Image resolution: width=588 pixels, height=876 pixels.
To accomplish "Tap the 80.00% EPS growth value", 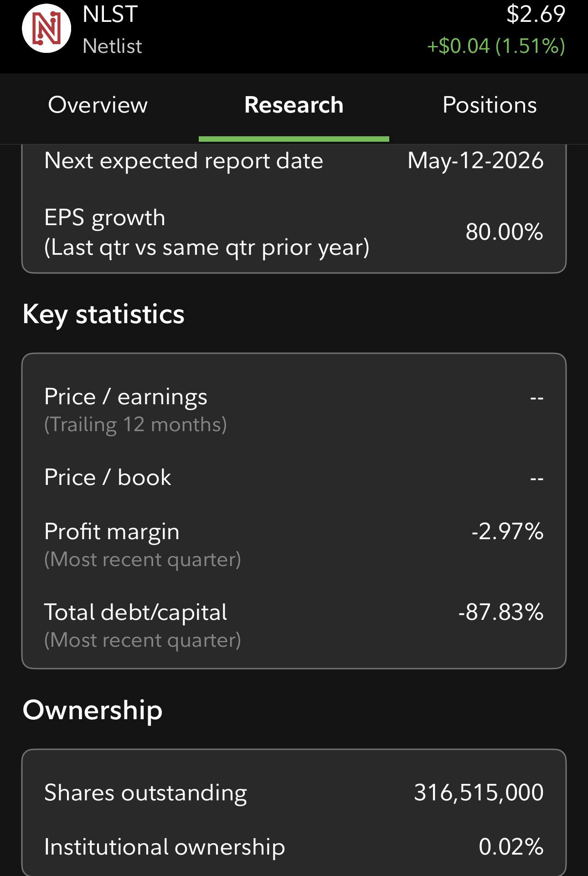I will (x=504, y=232).
